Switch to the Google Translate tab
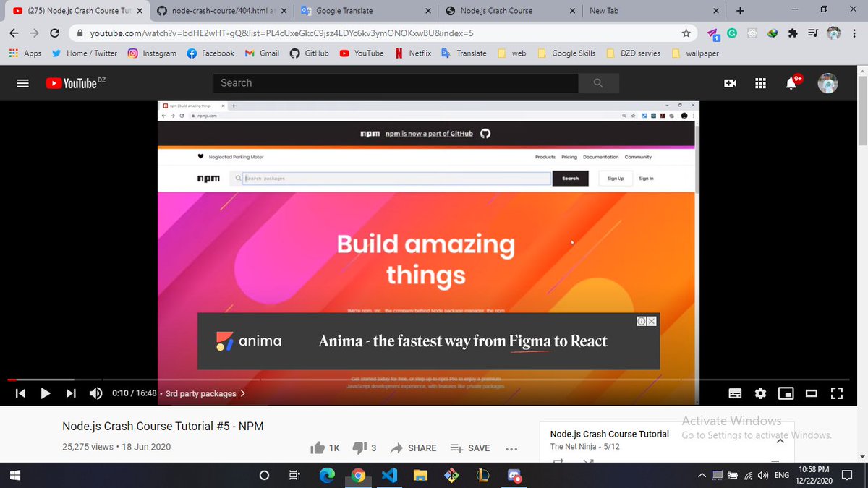Image resolution: width=868 pixels, height=488 pixels. [365, 11]
